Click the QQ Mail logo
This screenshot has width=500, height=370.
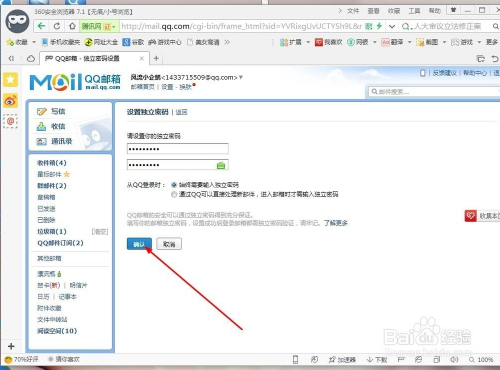[75, 82]
